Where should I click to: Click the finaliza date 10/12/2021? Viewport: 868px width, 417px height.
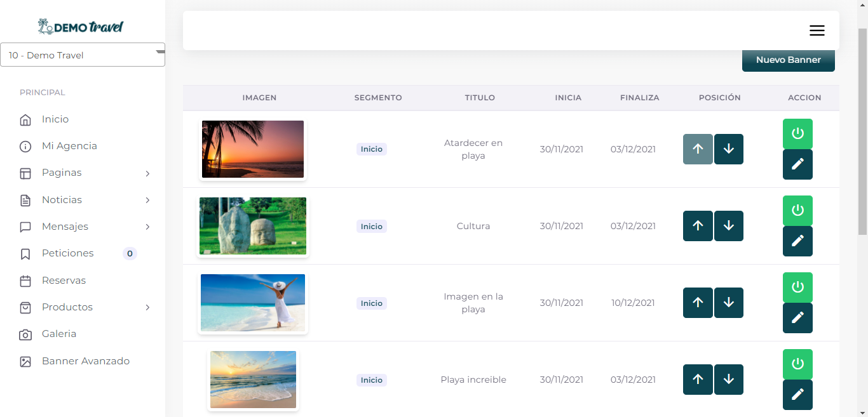pos(633,303)
